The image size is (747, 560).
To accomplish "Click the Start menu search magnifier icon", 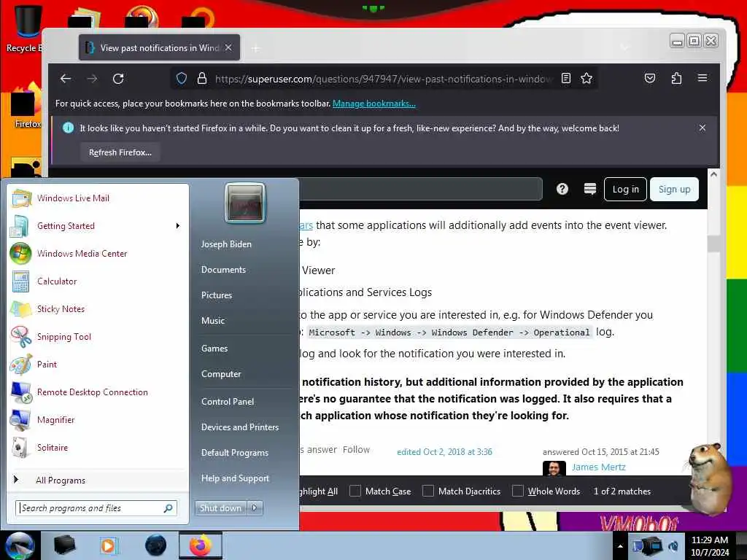I will [x=168, y=508].
